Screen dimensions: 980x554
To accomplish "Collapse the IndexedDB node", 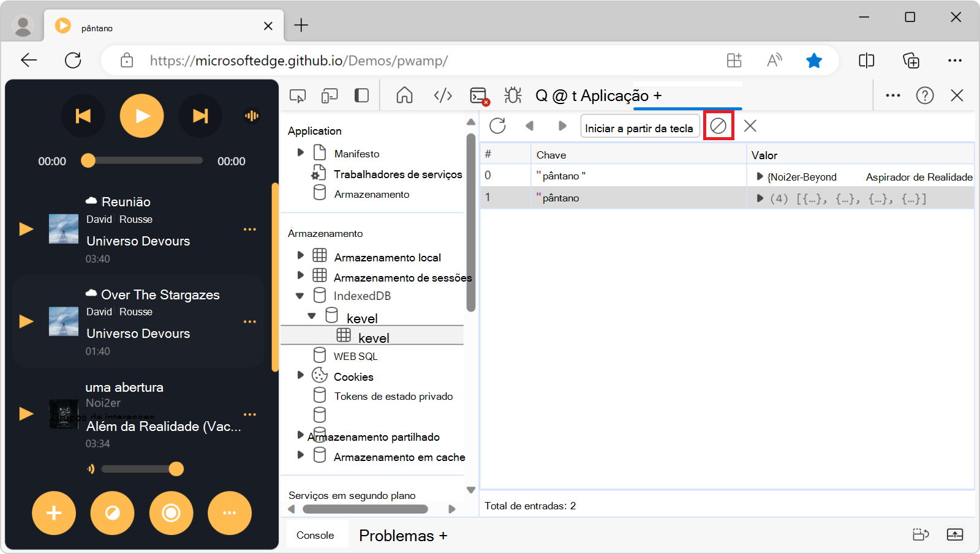I will [300, 296].
